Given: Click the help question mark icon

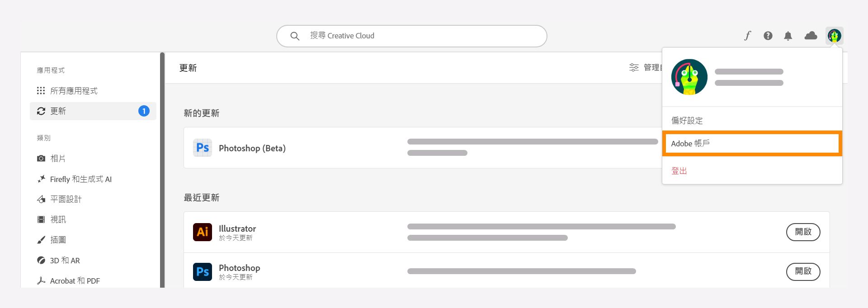Looking at the screenshot, I should tap(767, 36).
